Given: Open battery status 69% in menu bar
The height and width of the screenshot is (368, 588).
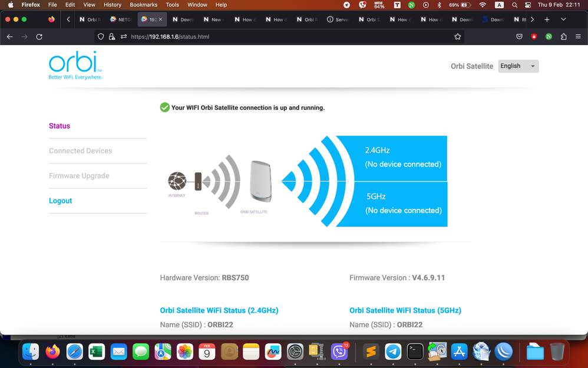Looking at the screenshot, I should coord(460,5).
